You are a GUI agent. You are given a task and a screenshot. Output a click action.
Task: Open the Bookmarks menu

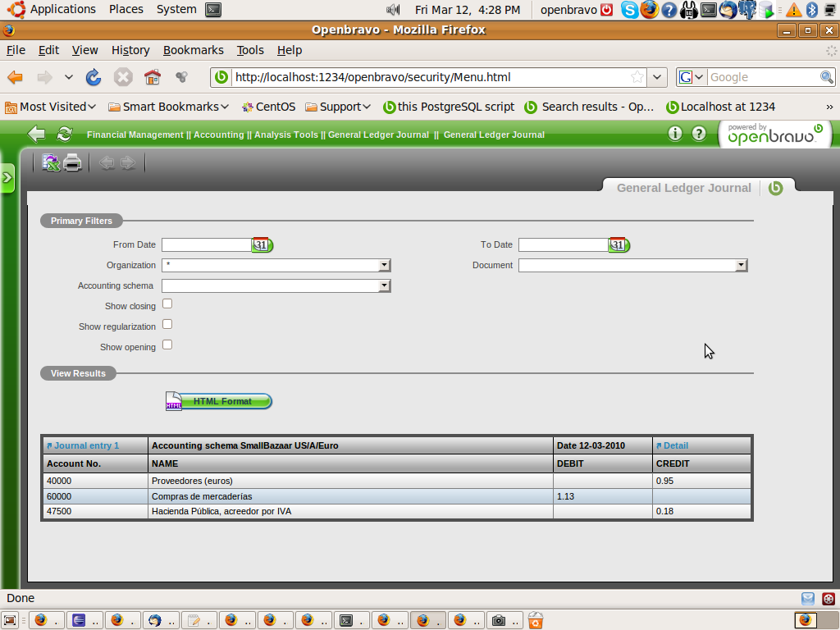click(x=193, y=50)
